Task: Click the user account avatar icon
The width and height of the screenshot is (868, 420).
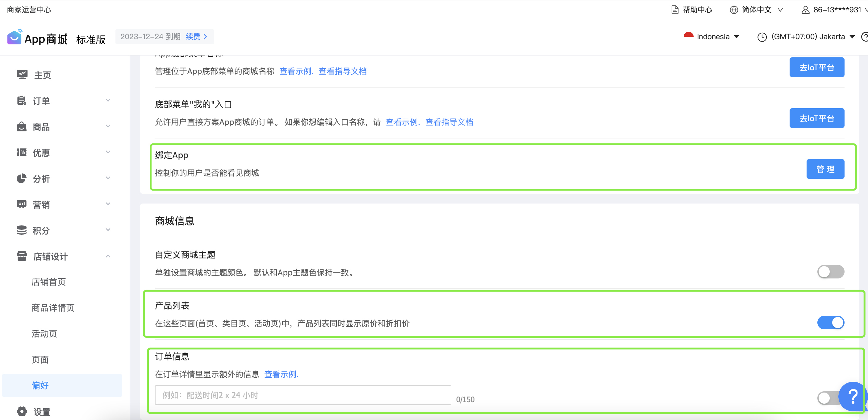Action: coord(805,10)
